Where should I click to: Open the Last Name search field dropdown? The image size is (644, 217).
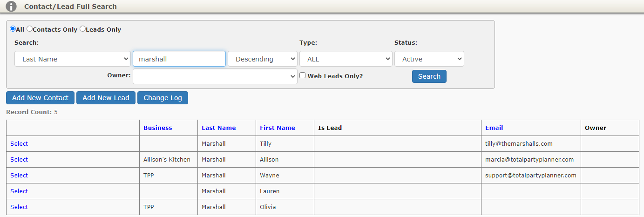coord(73,59)
